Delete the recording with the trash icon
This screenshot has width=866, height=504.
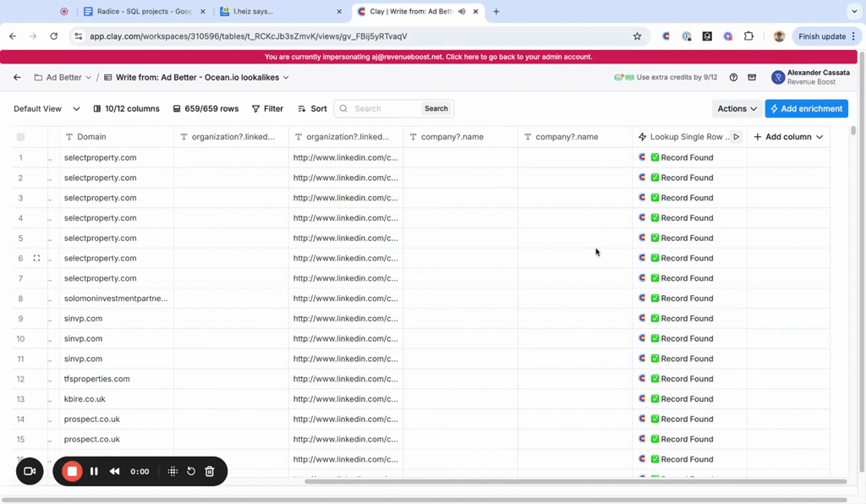[x=210, y=471]
